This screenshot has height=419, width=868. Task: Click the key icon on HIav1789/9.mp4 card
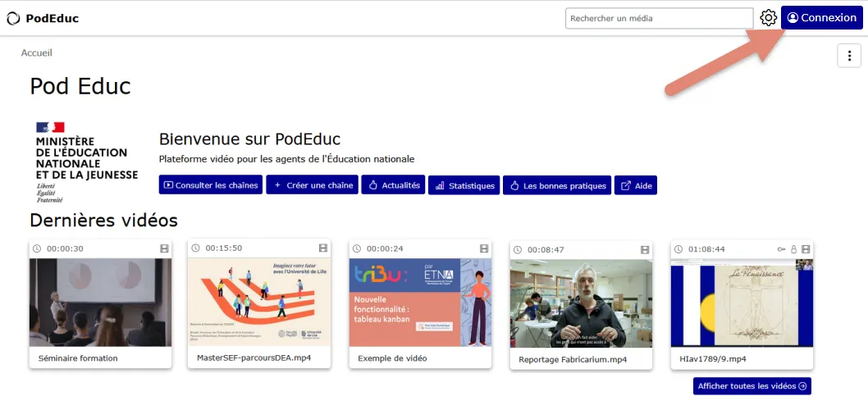782,249
